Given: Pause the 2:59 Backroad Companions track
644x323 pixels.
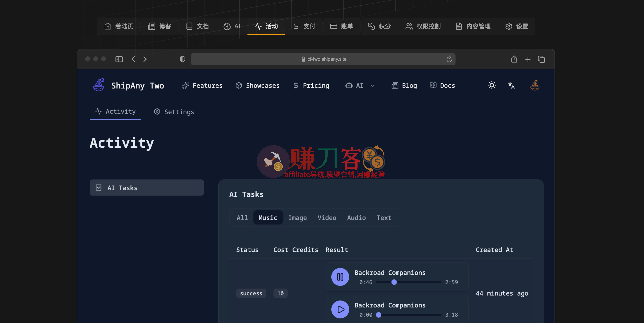Looking at the screenshot, I should (x=340, y=277).
